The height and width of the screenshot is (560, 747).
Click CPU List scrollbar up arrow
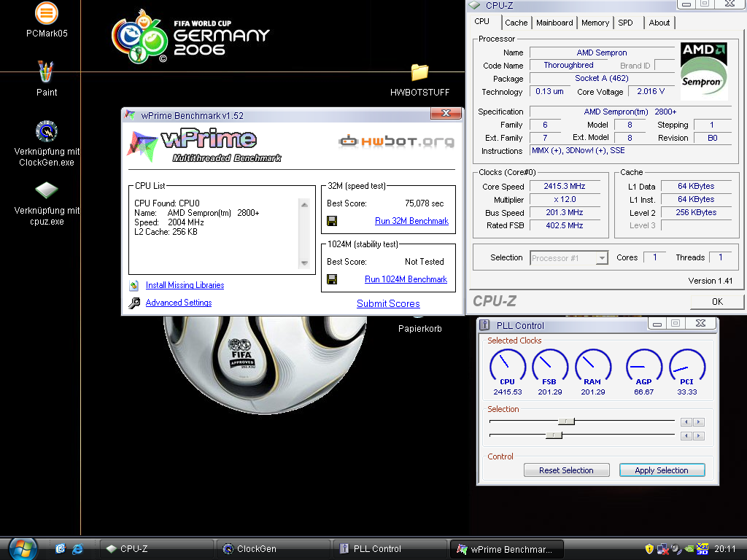click(304, 204)
